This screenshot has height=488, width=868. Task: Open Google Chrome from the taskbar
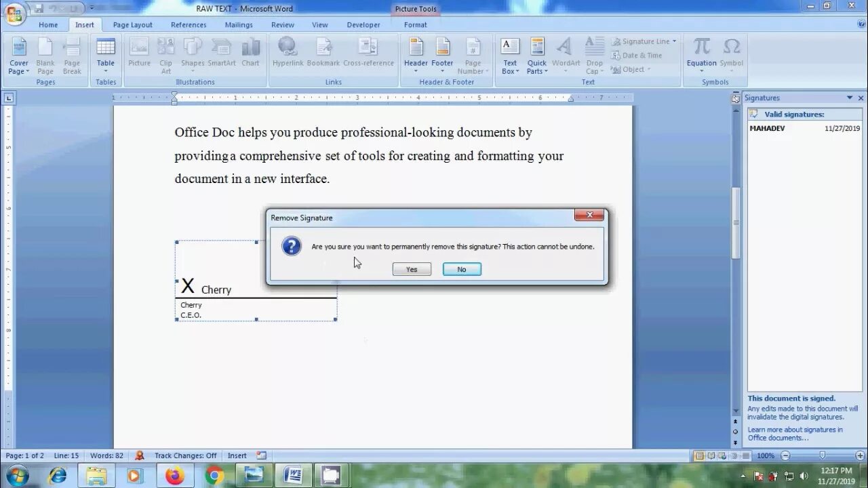(214, 476)
